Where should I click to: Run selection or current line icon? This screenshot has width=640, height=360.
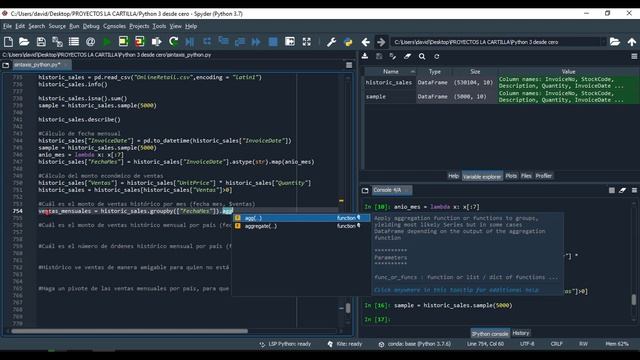point(156,42)
